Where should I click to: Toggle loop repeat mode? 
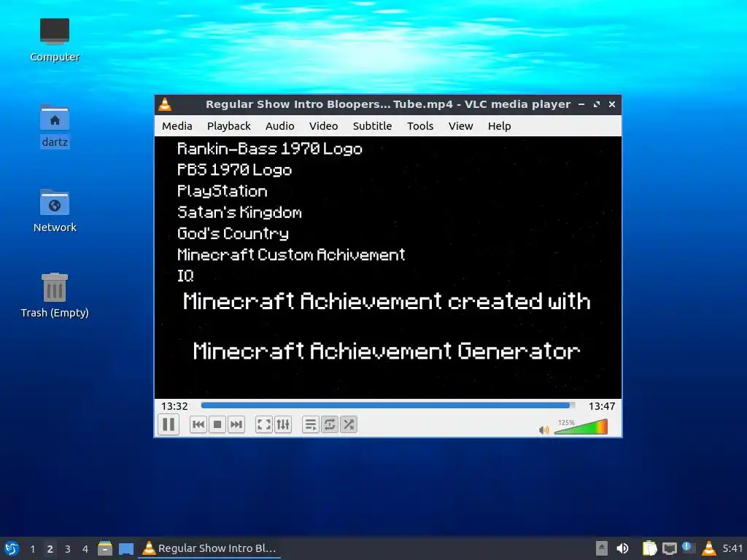(329, 424)
